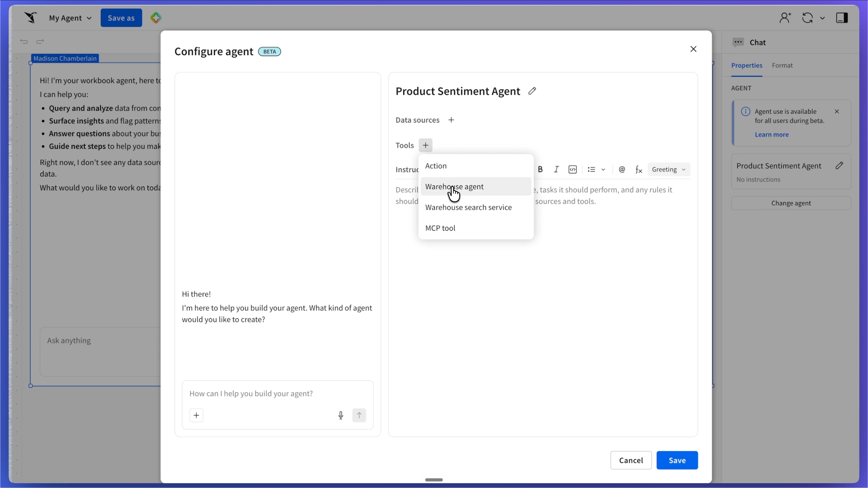This screenshot has width=868, height=488.
Task: Click the Save as button
Action: (121, 18)
